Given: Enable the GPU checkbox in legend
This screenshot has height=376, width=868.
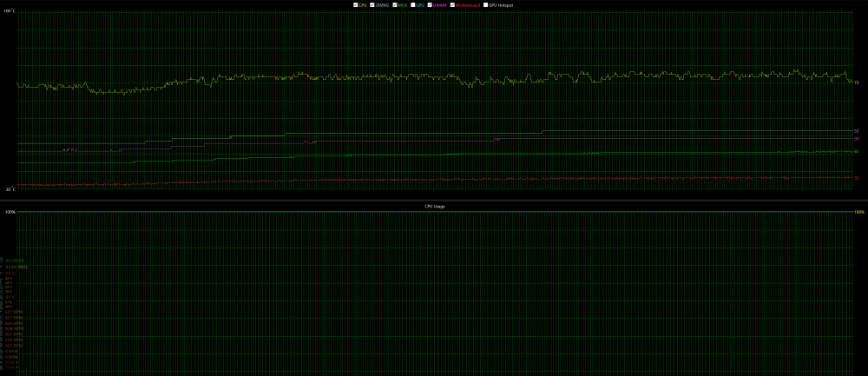Looking at the screenshot, I should [413, 5].
